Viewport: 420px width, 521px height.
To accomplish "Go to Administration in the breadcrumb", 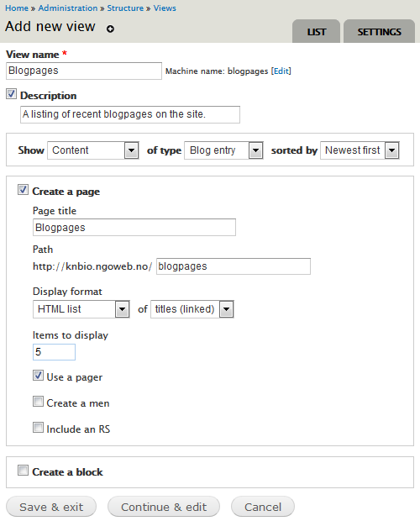I will coord(68,8).
